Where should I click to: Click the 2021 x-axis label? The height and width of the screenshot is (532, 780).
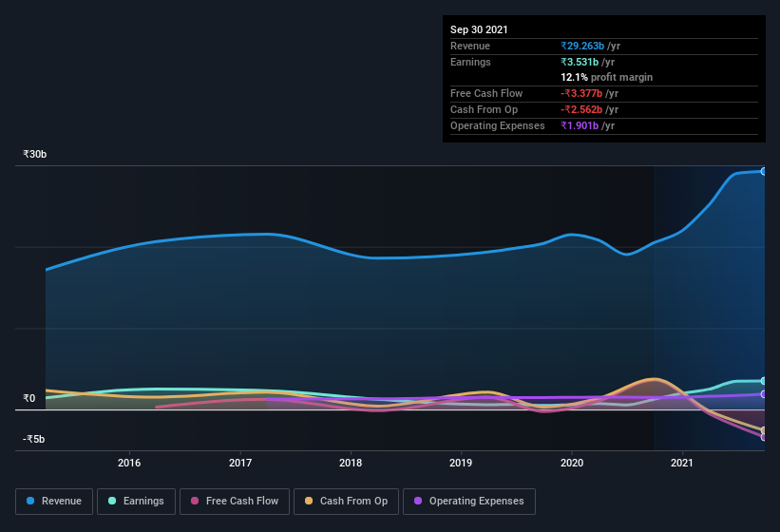pos(682,463)
